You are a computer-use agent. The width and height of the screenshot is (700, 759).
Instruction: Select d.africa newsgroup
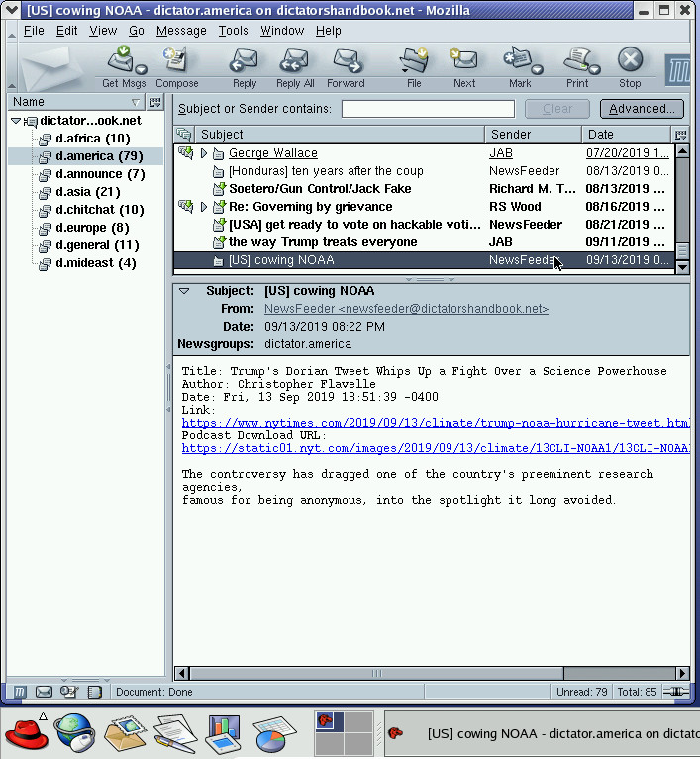[92, 139]
